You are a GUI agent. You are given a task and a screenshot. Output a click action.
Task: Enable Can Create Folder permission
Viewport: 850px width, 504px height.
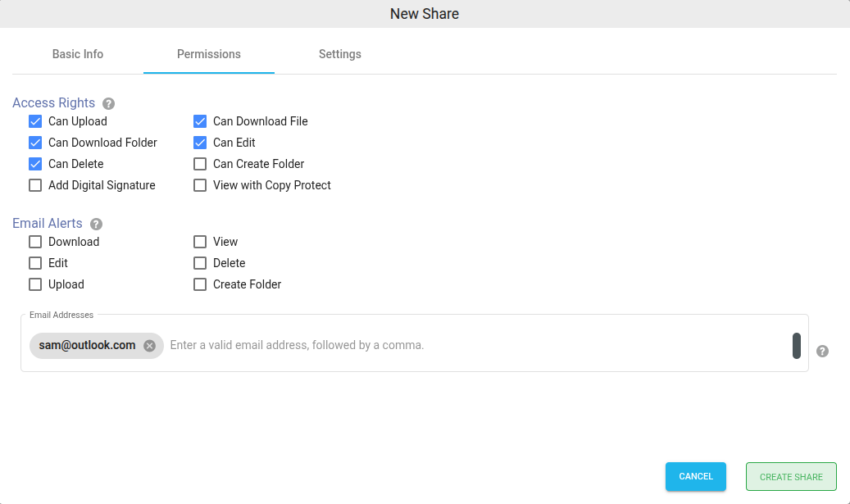(x=200, y=163)
